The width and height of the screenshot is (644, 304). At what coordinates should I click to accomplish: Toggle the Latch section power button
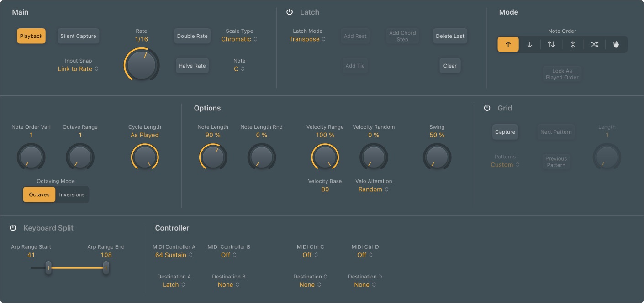point(290,12)
